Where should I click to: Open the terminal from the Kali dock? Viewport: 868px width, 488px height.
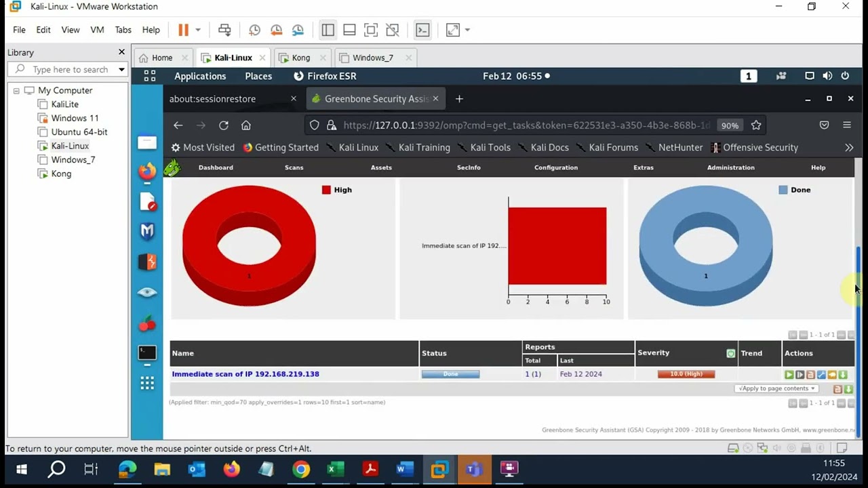(147, 352)
